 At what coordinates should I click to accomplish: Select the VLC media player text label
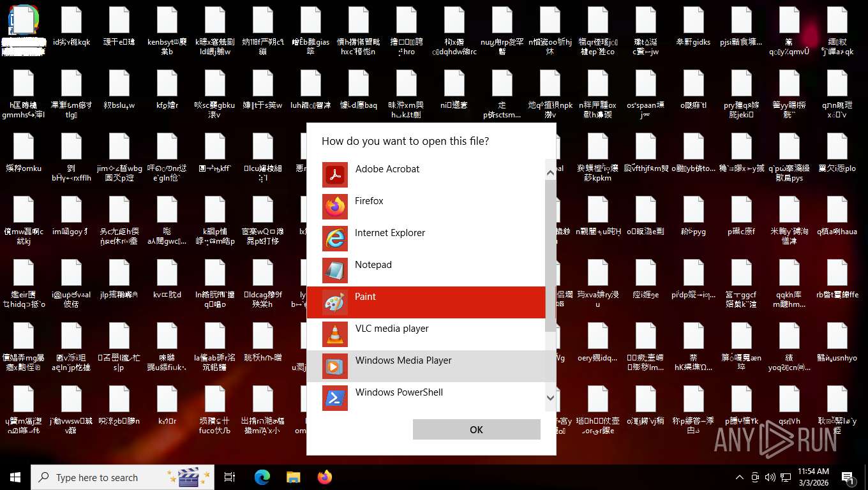pyautogui.click(x=392, y=329)
